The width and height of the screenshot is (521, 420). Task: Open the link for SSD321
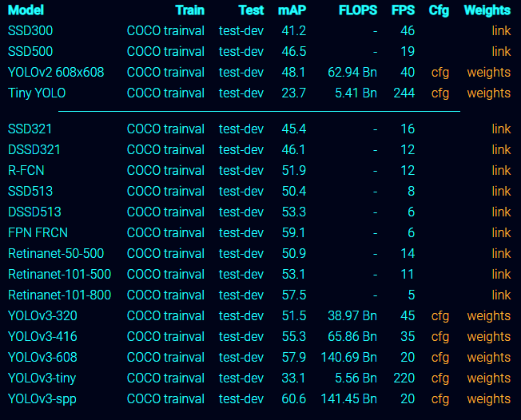click(x=501, y=129)
